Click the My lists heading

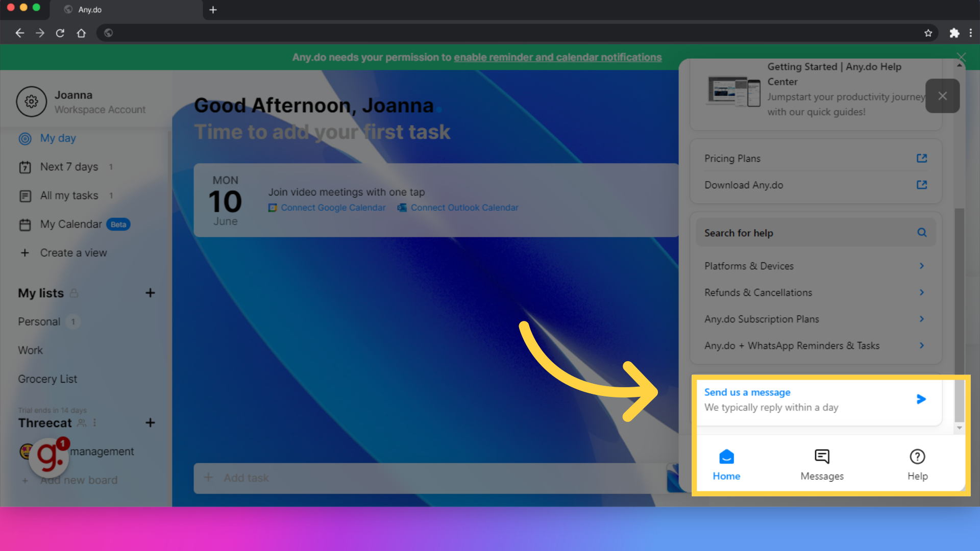41,293
